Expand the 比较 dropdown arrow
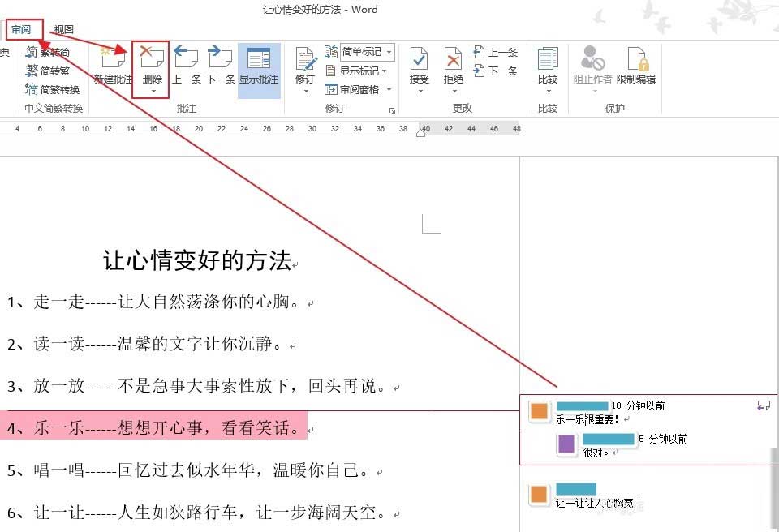Viewport: 779px width, 532px height. 549,92
